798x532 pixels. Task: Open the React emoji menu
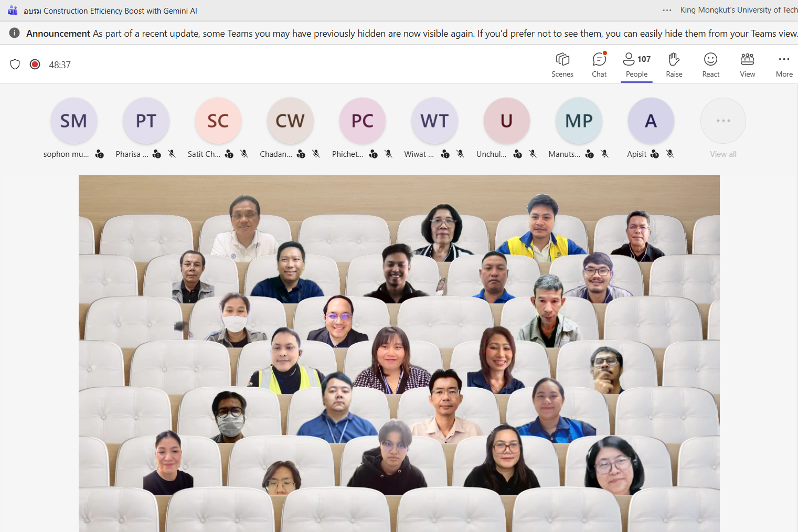click(x=711, y=65)
